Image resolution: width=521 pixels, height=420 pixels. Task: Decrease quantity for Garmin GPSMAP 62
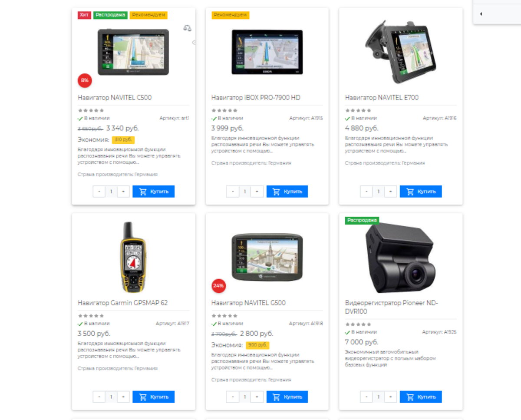point(99,397)
